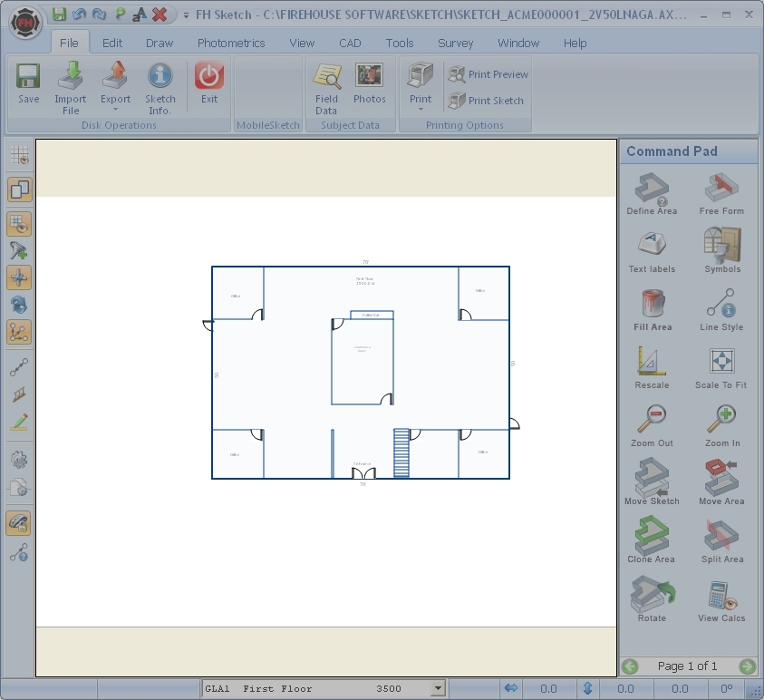Select the line segment with endpoints tool
Image resolution: width=764 pixels, height=700 pixels.
[x=19, y=367]
